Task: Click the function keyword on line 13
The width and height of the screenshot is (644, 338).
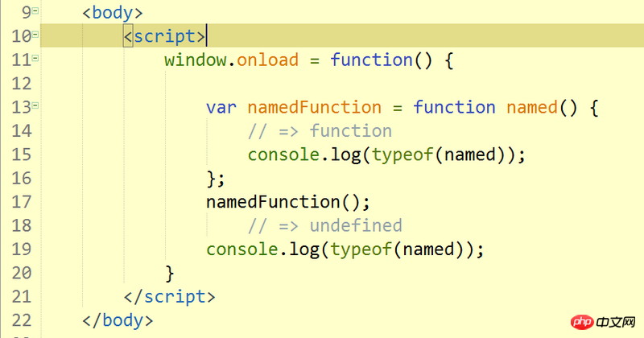Action: click(454, 107)
